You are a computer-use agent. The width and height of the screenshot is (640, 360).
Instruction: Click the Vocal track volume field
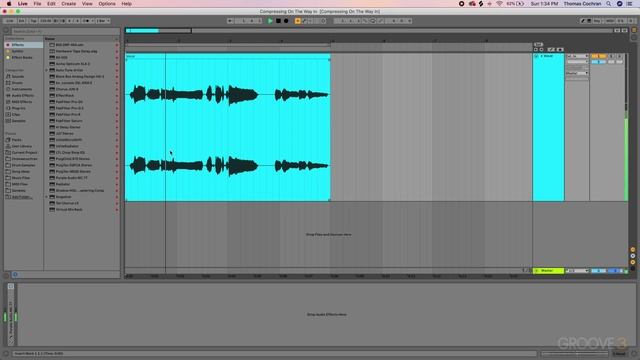[x=598, y=62]
